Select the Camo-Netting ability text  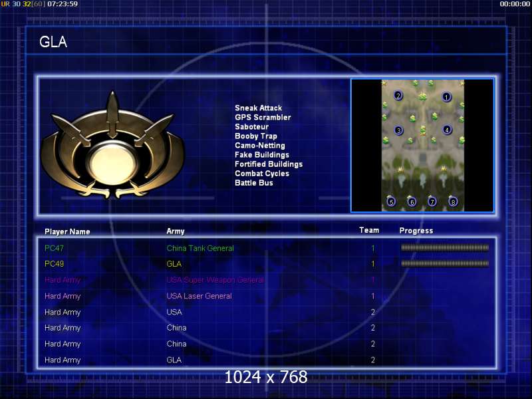coord(260,145)
